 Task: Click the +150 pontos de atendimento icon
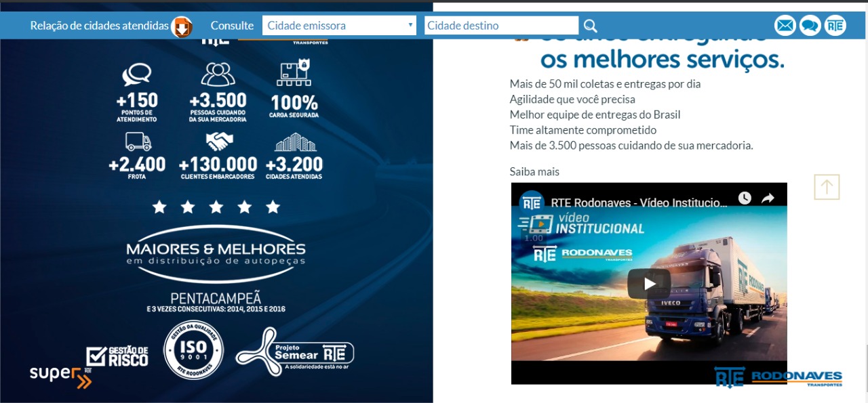pos(136,75)
